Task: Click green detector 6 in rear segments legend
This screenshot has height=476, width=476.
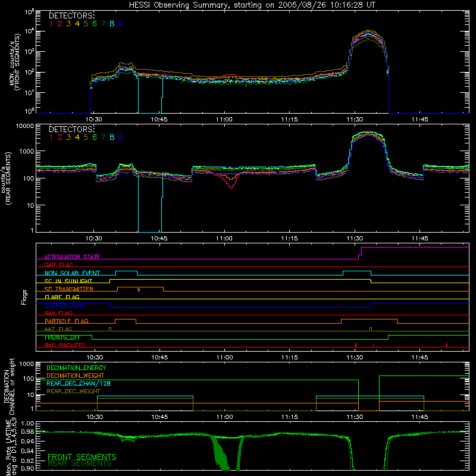Action: [x=95, y=137]
